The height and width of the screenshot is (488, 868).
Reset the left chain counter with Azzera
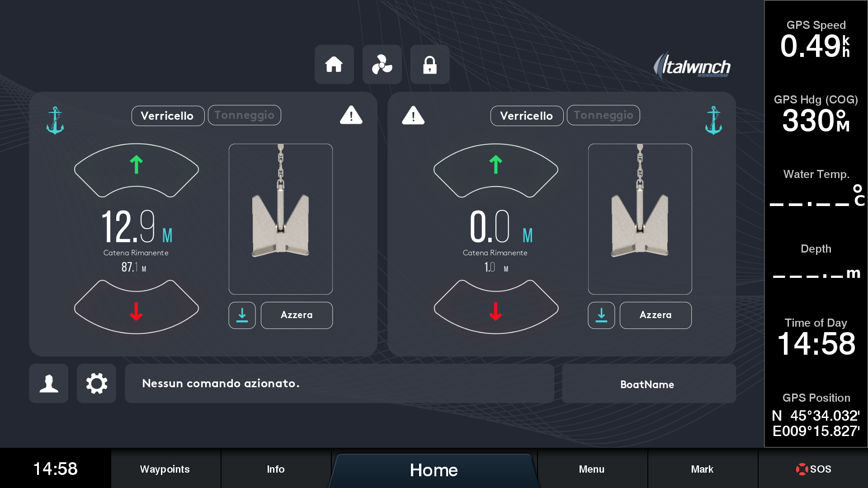297,315
